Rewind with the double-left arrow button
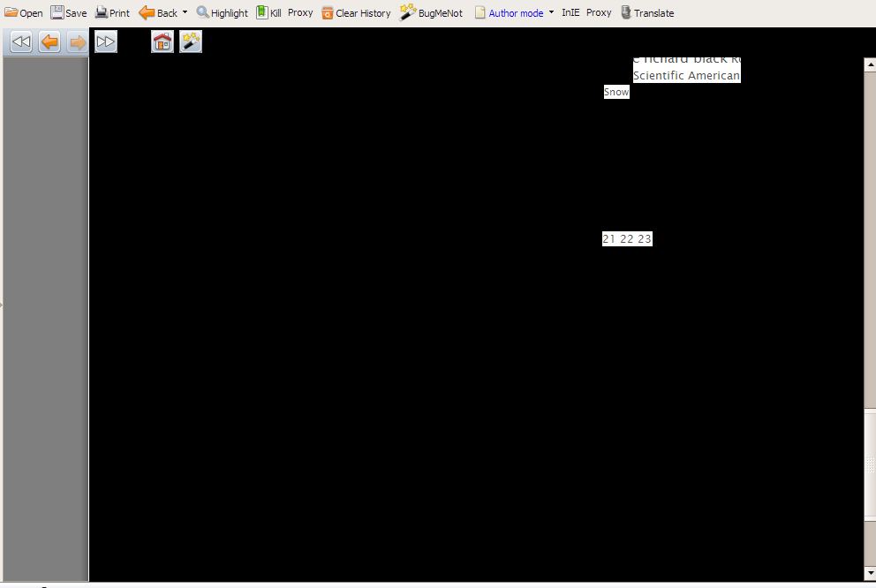876x588 pixels. [21, 41]
